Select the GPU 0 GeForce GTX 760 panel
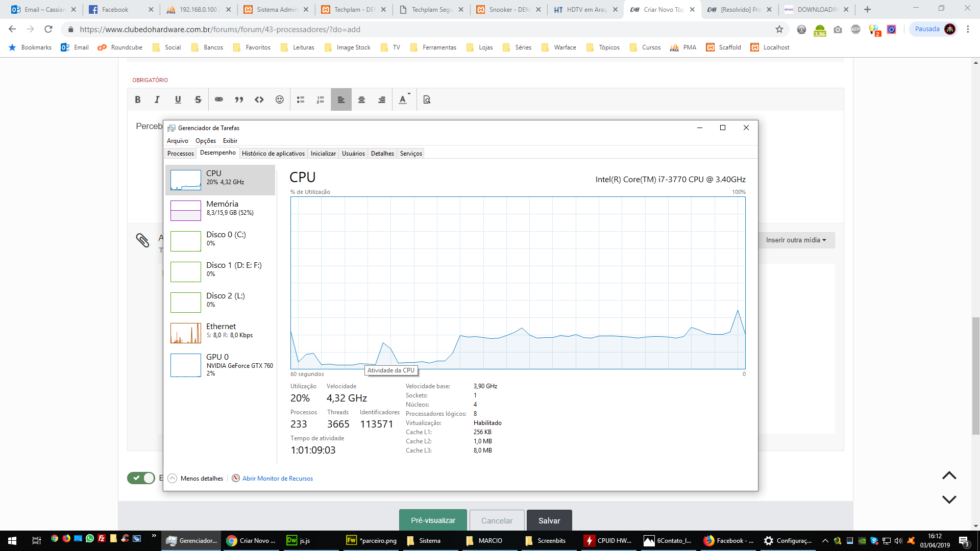 [x=220, y=365]
